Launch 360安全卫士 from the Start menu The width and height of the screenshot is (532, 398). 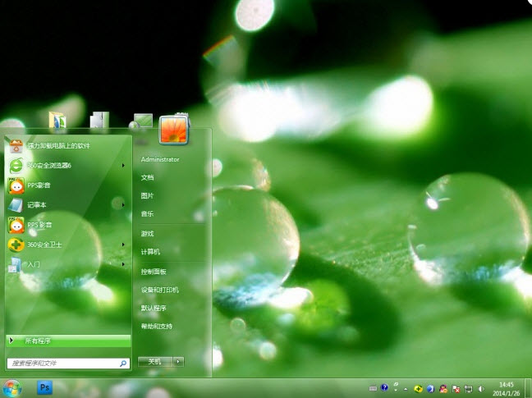pyautogui.click(x=44, y=245)
